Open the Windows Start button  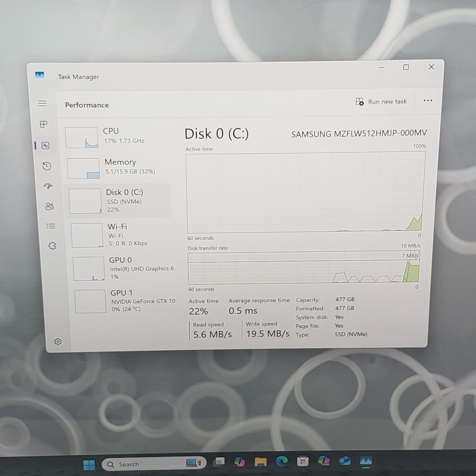point(89,465)
